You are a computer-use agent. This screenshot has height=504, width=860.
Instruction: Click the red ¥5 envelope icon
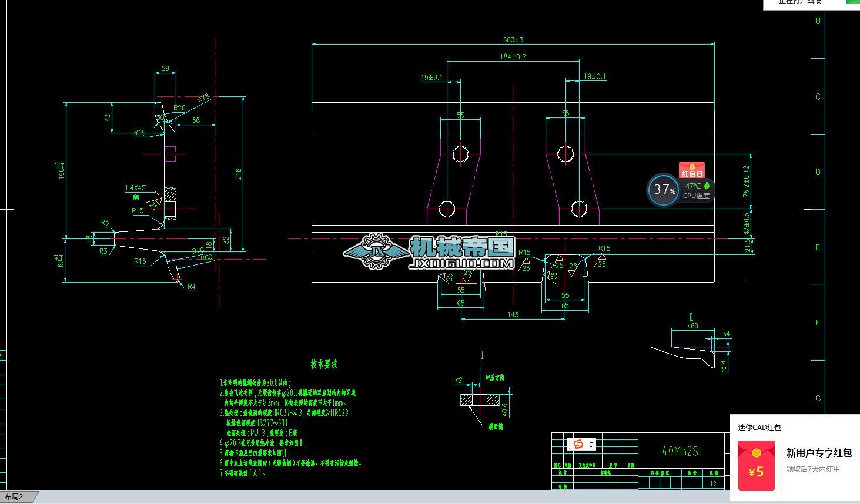[757, 466]
